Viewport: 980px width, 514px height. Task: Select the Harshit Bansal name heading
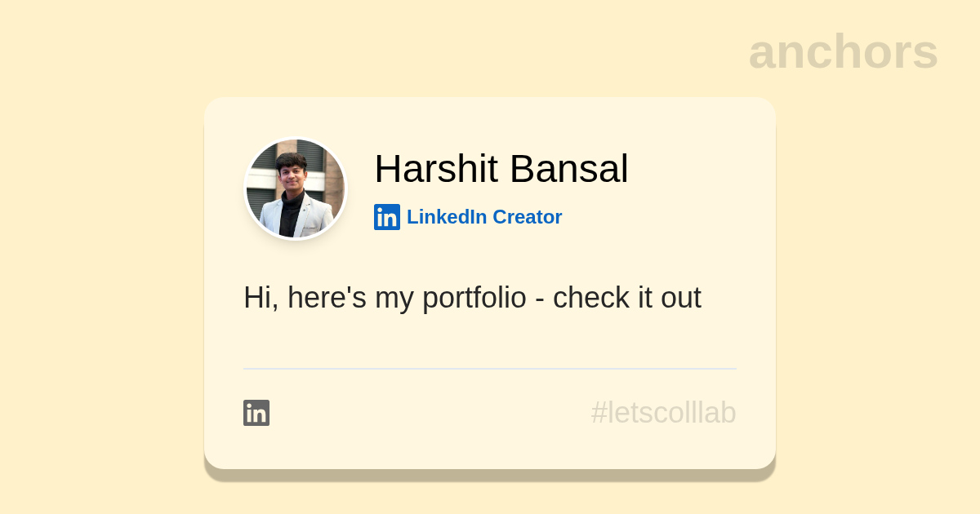pyautogui.click(x=501, y=169)
